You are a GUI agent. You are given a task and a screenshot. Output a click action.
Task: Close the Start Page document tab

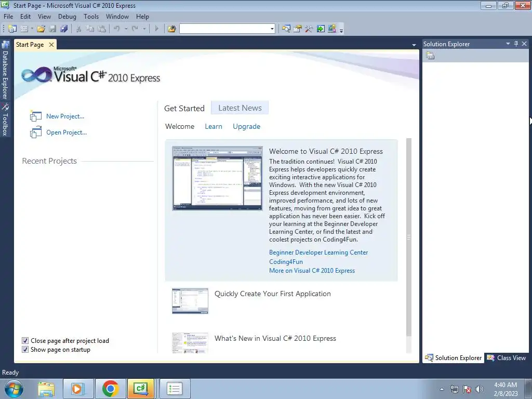pyautogui.click(x=51, y=45)
